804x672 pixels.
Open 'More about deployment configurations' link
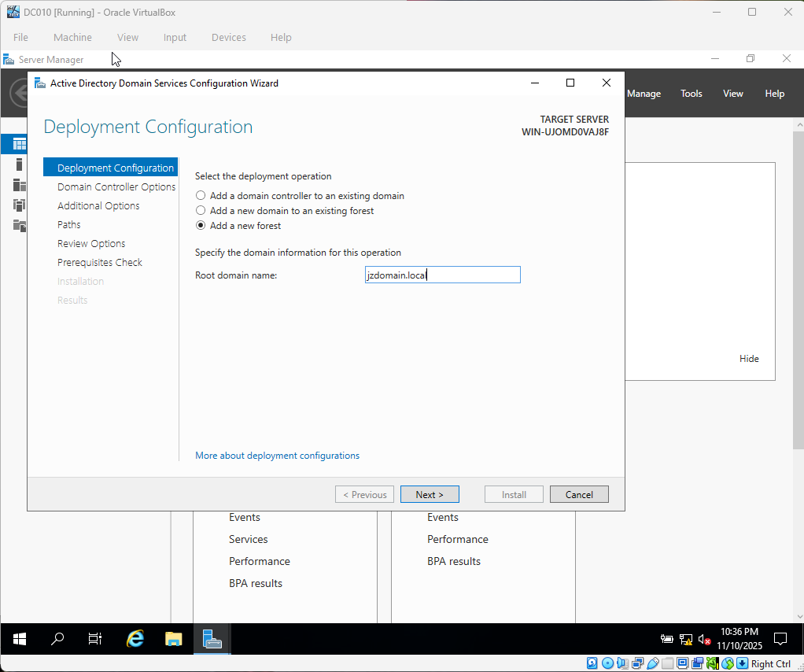tap(277, 455)
